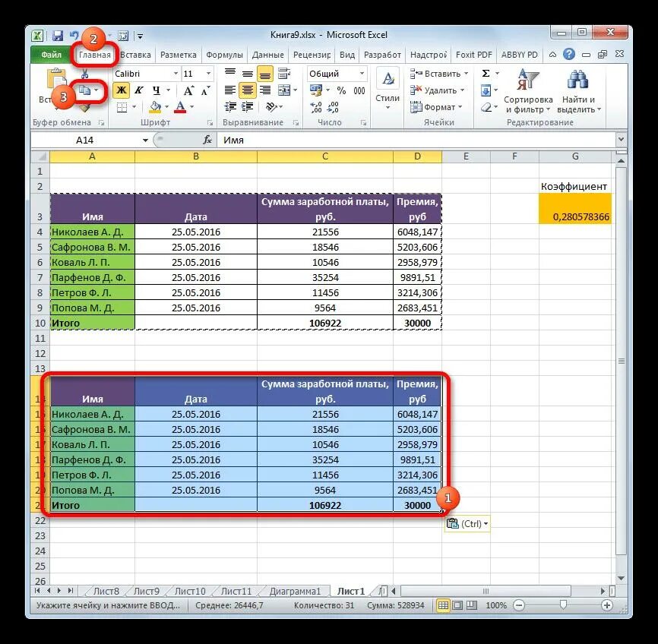Apply the fill color bucket icon
This screenshot has width=658, height=644.
[x=155, y=107]
